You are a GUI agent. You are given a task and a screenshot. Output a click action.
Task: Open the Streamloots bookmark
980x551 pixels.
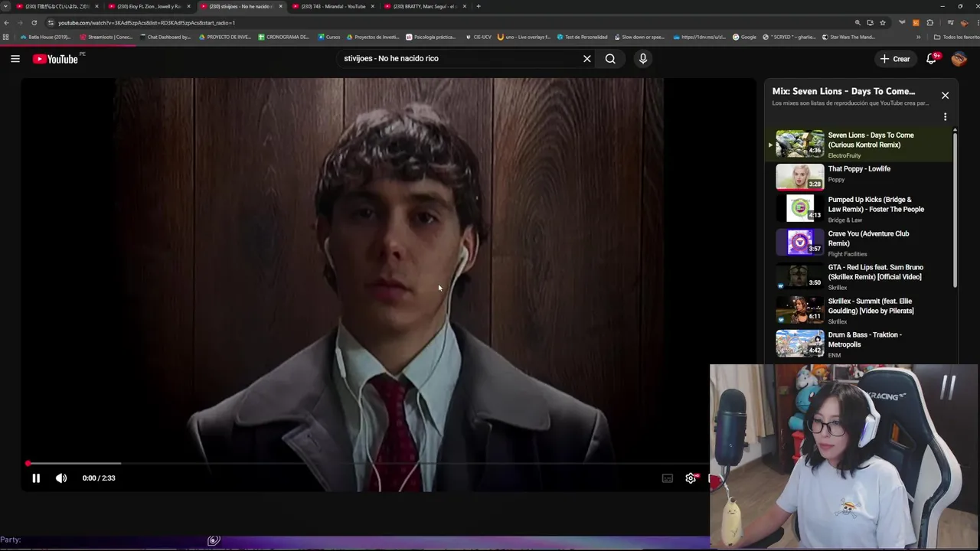[x=106, y=37]
